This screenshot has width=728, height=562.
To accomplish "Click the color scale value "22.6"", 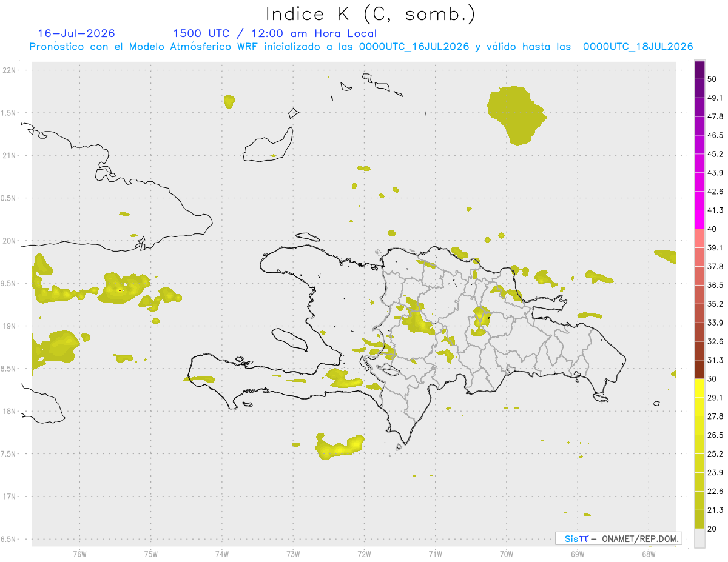I will [x=715, y=491].
